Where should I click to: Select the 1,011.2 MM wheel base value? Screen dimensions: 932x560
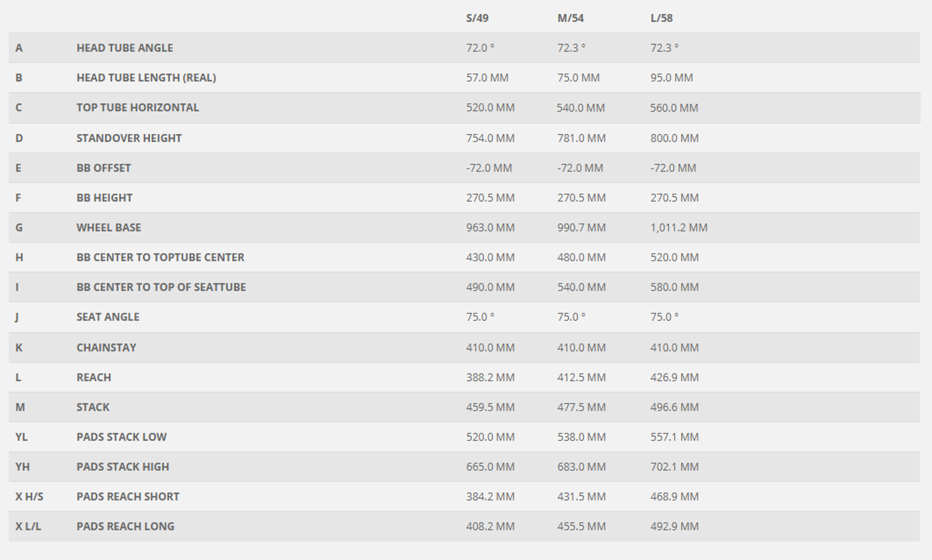click(x=679, y=228)
